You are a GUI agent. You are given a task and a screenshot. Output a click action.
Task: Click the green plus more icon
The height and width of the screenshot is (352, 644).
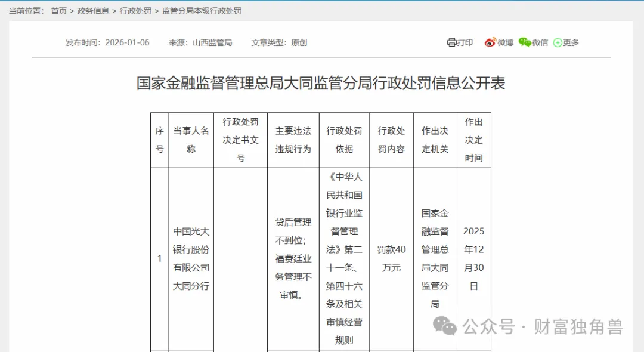(x=558, y=43)
